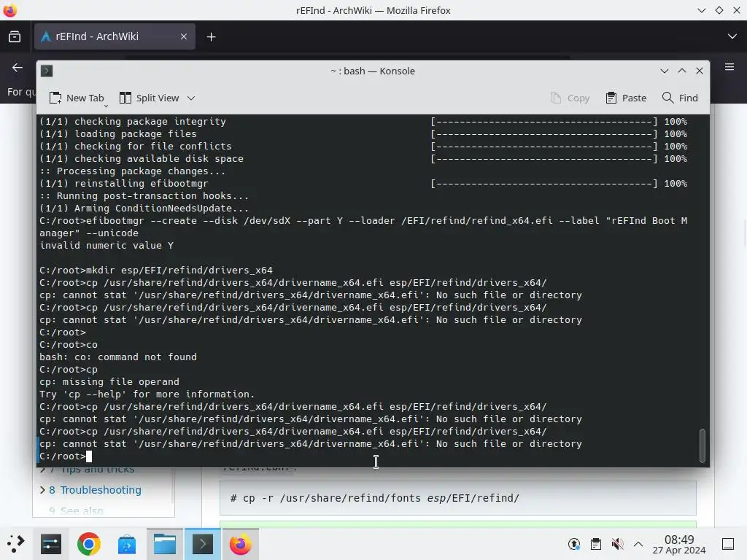Image resolution: width=747 pixels, height=560 pixels.
Task: Open Dolphin file manager from taskbar
Action: click(165, 544)
